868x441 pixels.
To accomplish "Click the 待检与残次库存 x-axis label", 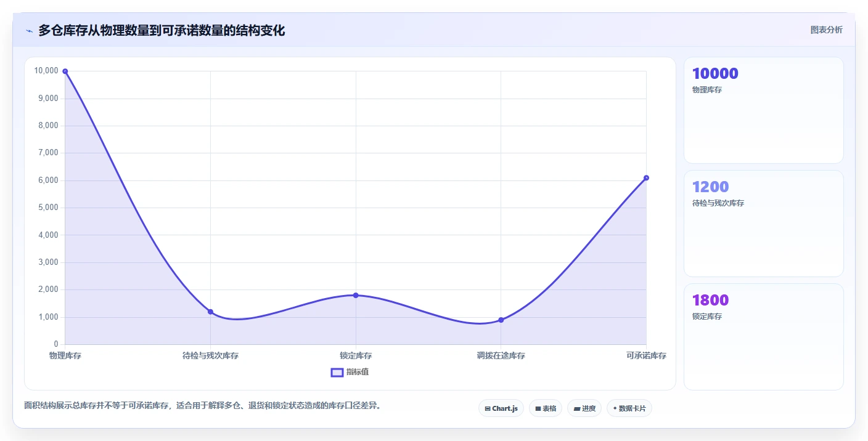I will click(x=210, y=355).
